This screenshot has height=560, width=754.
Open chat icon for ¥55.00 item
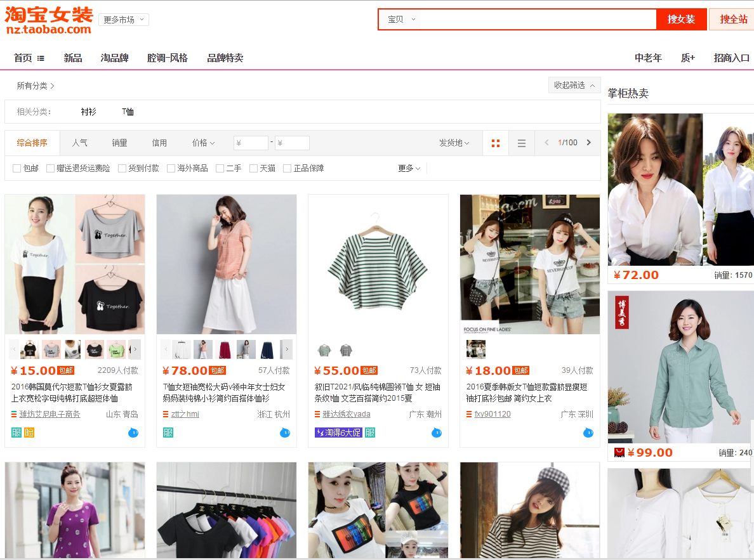click(436, 433)
